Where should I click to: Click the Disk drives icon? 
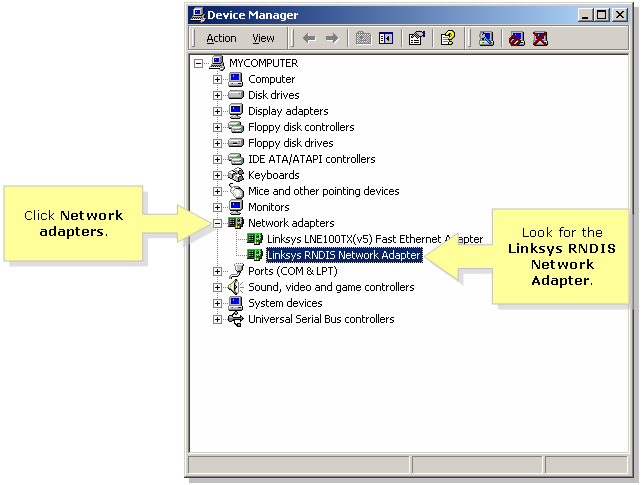tap(236, 95)
